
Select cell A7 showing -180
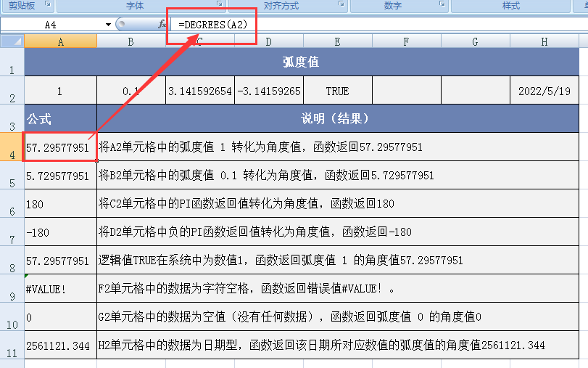click(60, 232)
